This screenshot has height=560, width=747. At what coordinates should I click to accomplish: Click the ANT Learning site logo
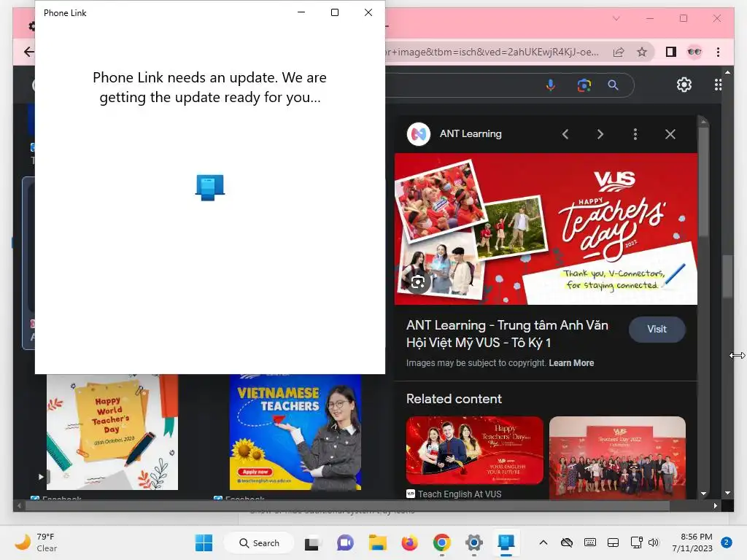(419, 134)
